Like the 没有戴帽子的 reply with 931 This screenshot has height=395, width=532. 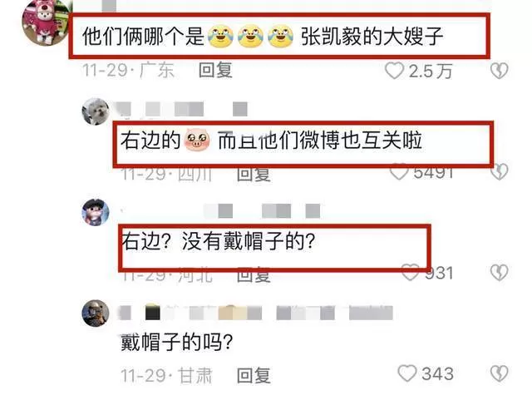click(x=411, y=273)
